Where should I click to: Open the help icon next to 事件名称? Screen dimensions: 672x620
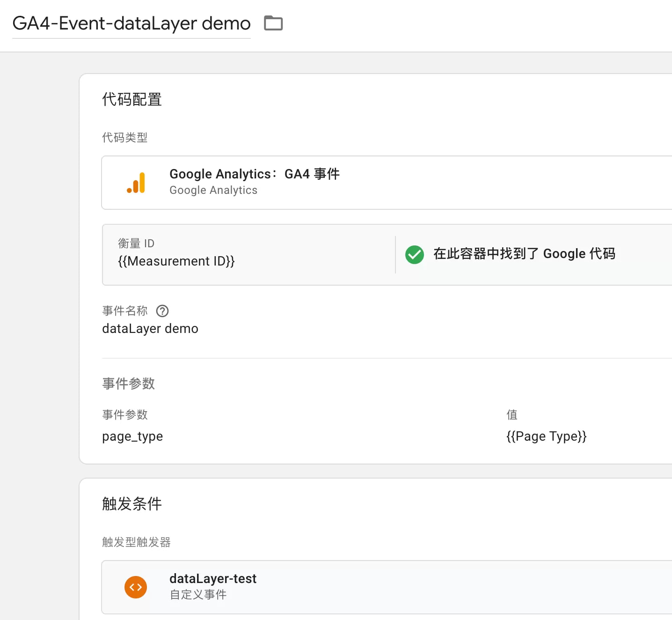point(162,311)
